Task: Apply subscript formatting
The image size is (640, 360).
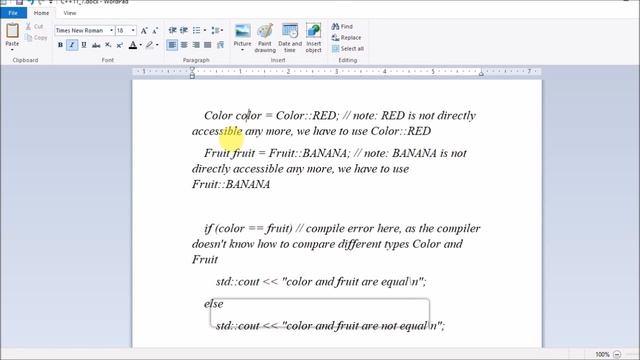Action: (108, 45)
